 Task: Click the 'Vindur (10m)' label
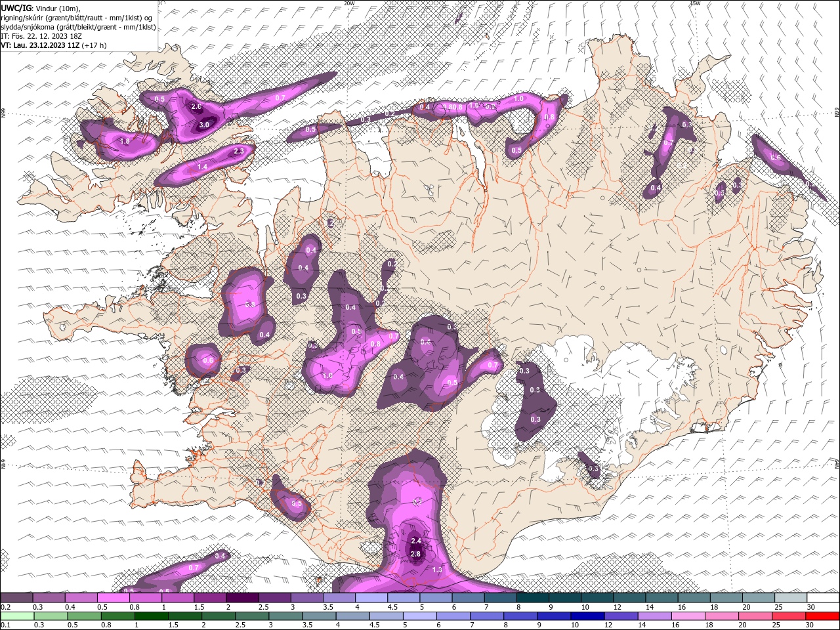58,9
